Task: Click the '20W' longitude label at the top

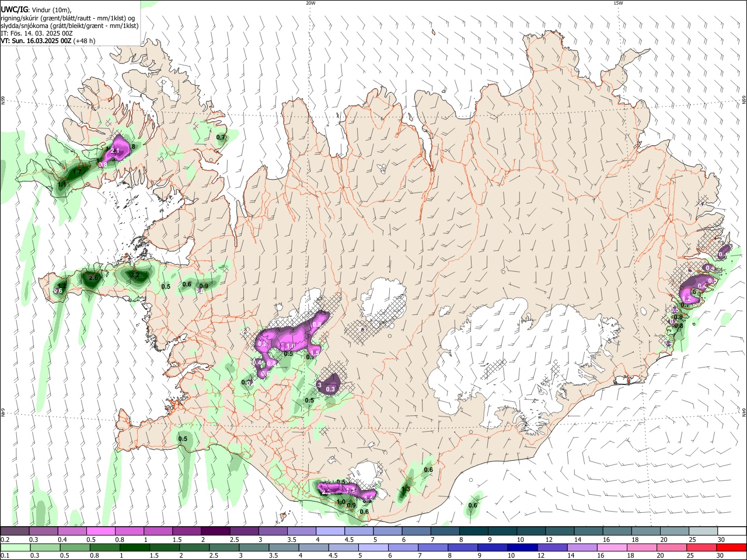Action: click(310, 3)
